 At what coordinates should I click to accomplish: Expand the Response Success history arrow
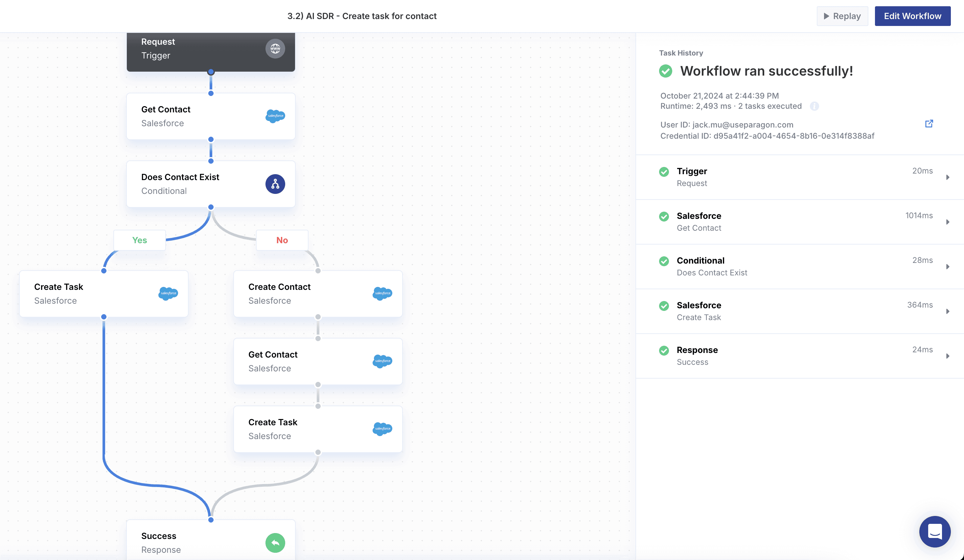pos(948,356)
